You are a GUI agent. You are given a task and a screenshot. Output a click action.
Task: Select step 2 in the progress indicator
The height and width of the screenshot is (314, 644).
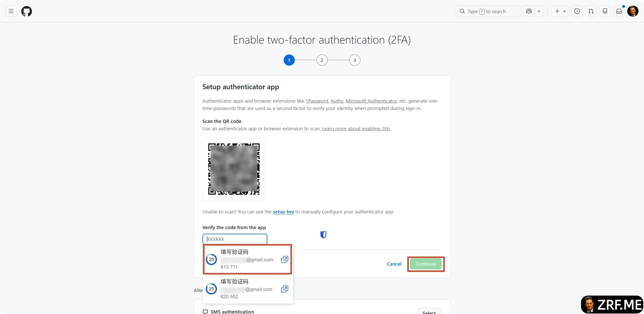pyautogui.click(x=322, y=60)
